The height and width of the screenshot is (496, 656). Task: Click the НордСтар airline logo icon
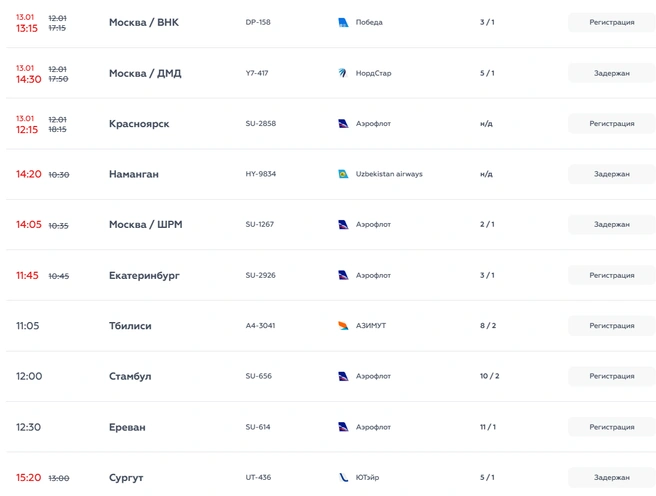click(x=343, y=73)
